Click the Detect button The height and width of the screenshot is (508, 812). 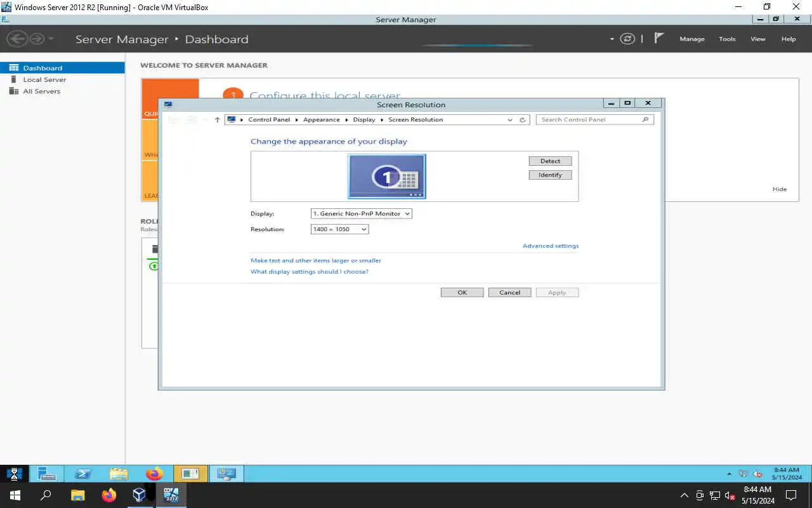pos(550,161)
